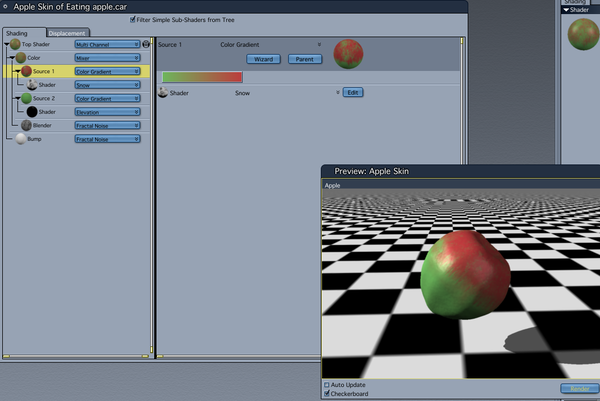Image resolution: width=600 pixels, height=401 pixels.
Task: Click Edit button for Snow shader
Action: pyautogui.click(x=353, y=92)
